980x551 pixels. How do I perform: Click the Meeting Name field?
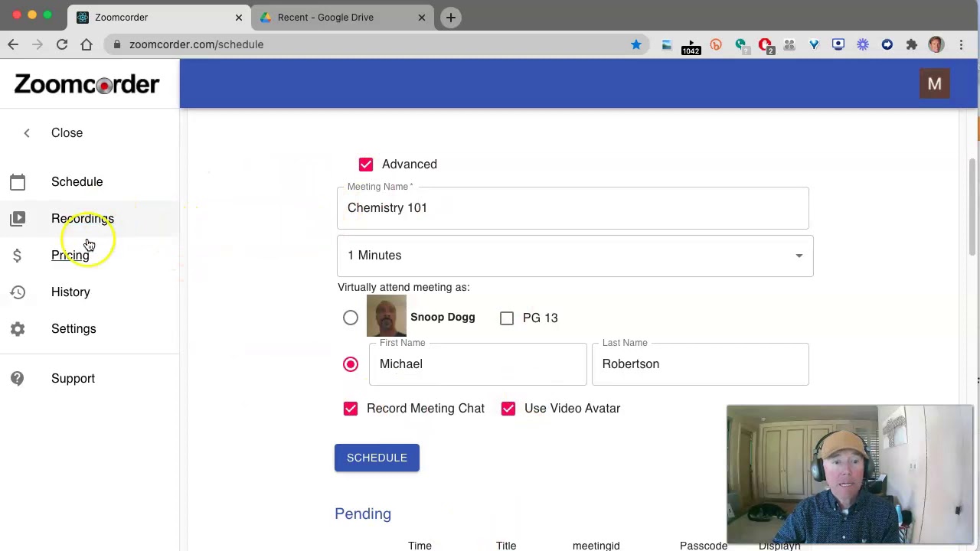(x=573, y=208)
